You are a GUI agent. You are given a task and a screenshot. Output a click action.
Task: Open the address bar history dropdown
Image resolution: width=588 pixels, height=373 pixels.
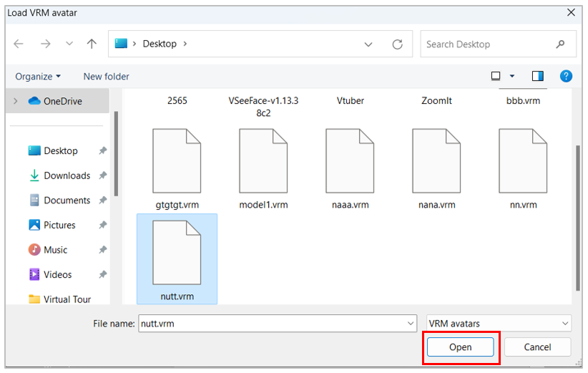[368, 44]
